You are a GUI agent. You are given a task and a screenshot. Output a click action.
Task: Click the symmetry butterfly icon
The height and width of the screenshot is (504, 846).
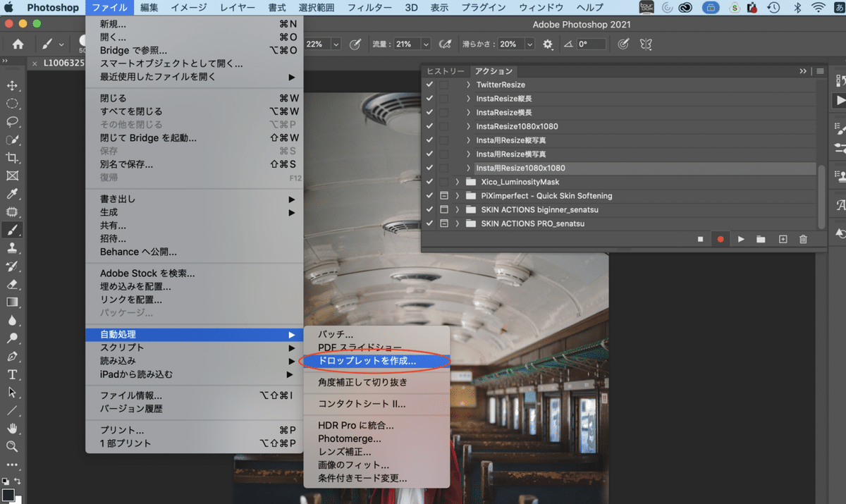point(645,44)
